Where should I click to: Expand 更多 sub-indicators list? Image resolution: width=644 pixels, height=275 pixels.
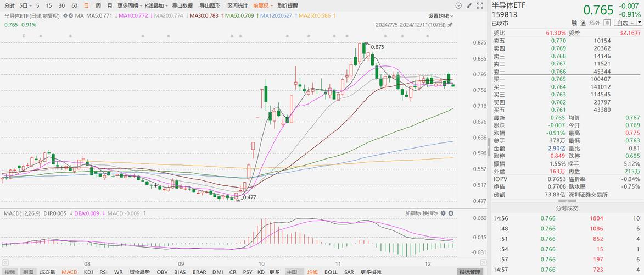275,272
